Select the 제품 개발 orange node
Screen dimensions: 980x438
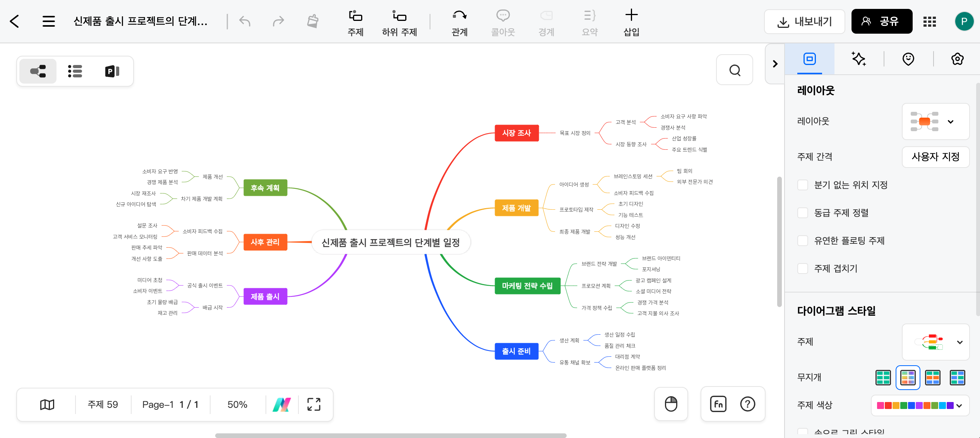(x=517, y=208)
